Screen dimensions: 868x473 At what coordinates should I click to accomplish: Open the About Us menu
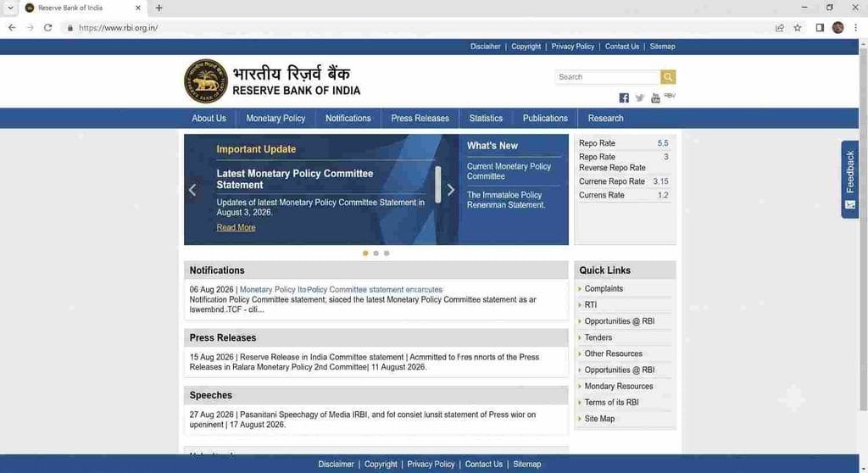[x=209, y=119]
